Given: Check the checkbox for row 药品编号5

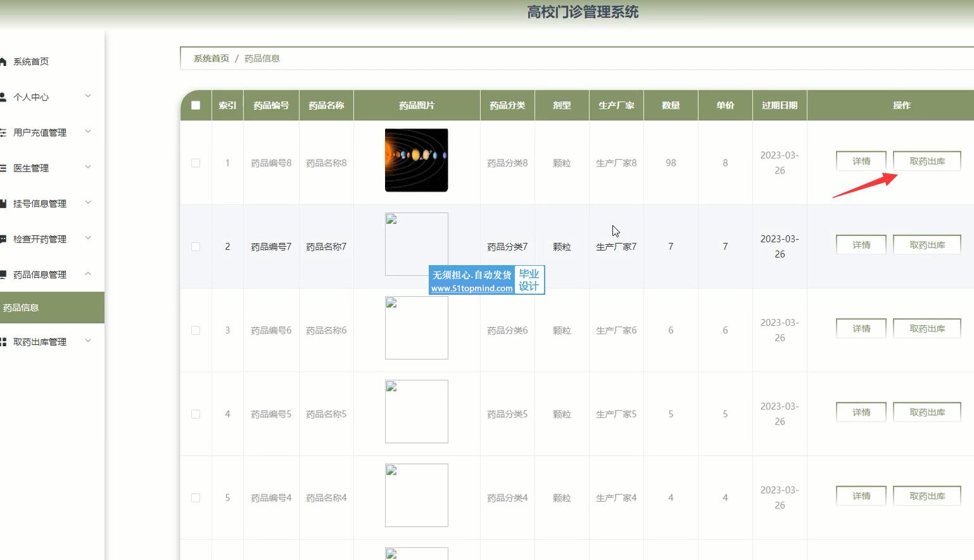Looking at the screenshot, I should pyautogui.click(x=196, y=414).
